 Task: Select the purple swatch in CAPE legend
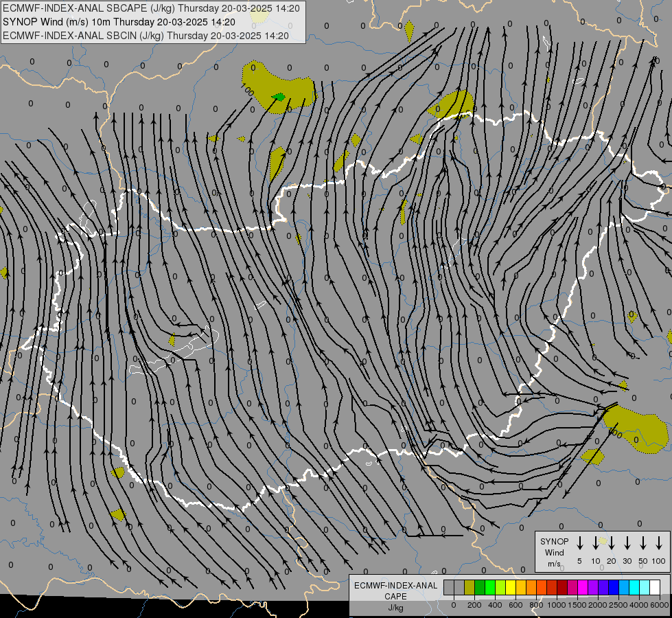click(x=594, y=587)
